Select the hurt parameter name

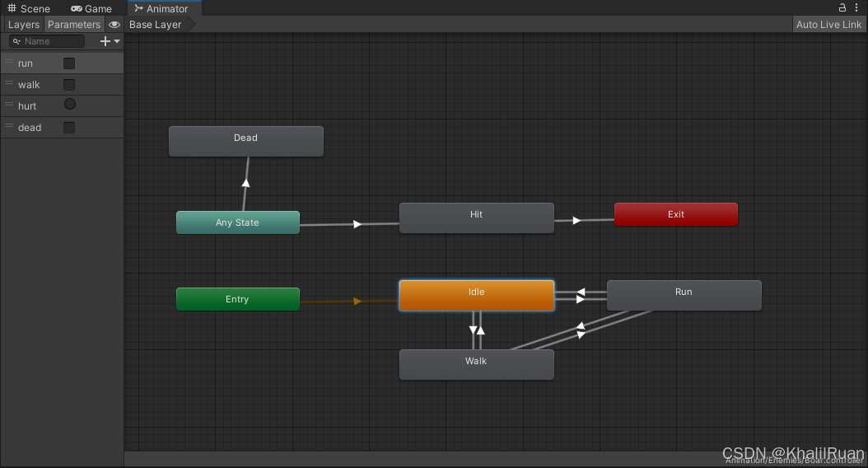pyautogui.click(x=27, y=105)
